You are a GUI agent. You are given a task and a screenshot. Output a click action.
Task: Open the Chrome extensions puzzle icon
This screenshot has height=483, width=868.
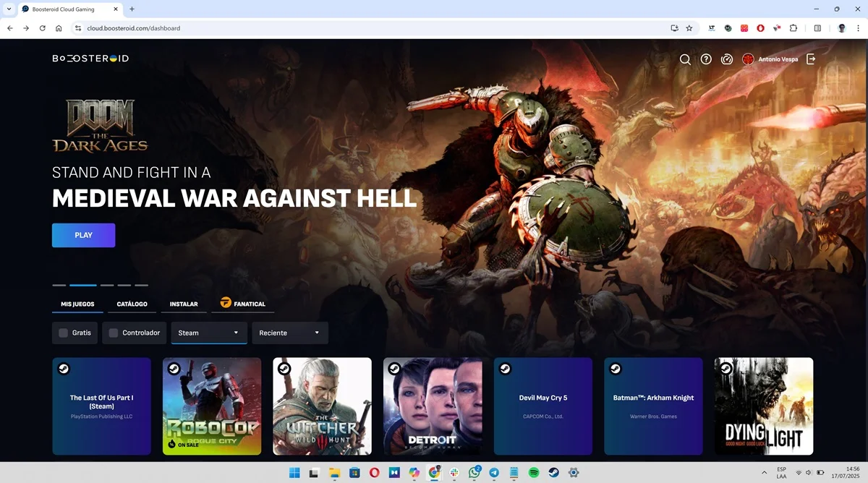pyautogui.click(x=793, y=28)
